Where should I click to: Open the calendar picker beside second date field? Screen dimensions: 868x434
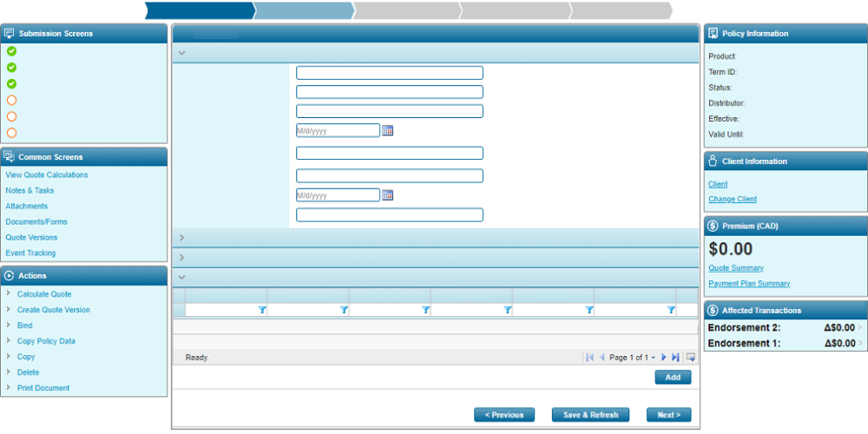click(x=388, y=195)
